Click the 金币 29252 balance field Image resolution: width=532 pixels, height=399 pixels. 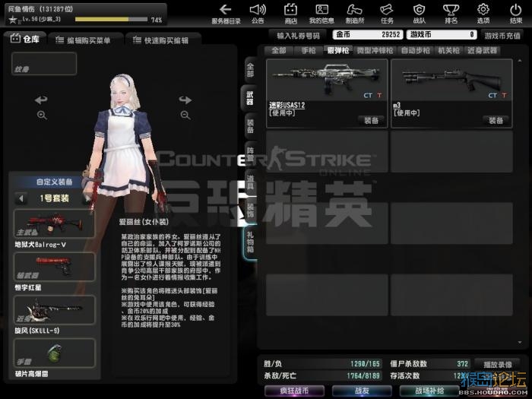pos(368,35)
